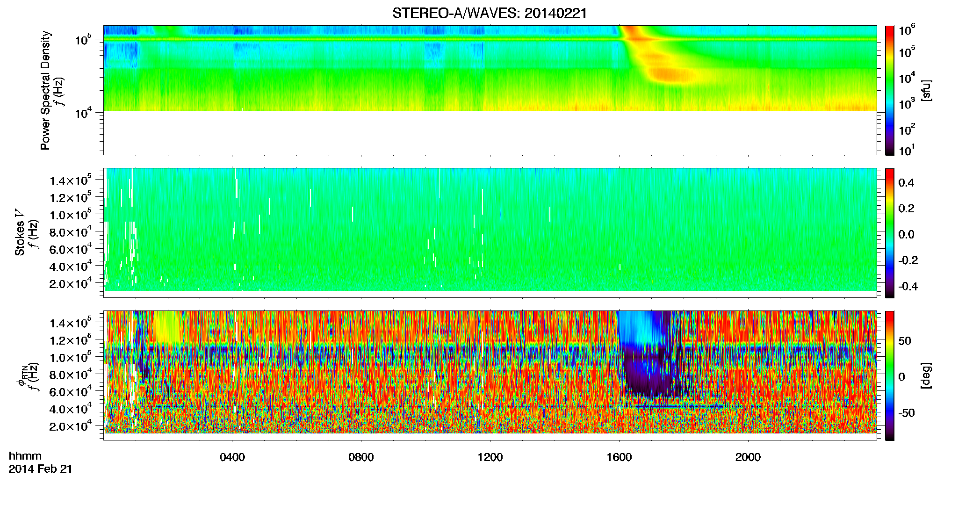The image size is (980, 505).
Task: Click the power spectral density color bar
Action: coord(890,90)
